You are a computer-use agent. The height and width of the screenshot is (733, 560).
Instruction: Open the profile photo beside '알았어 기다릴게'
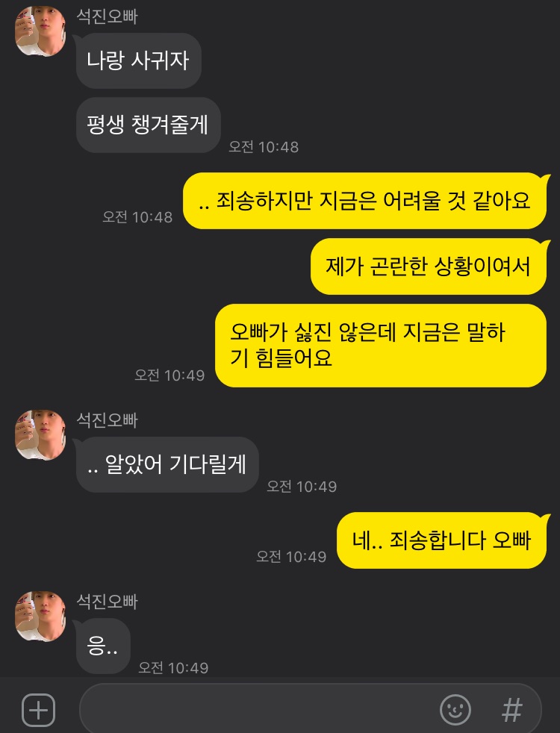(x=40, y=434)
